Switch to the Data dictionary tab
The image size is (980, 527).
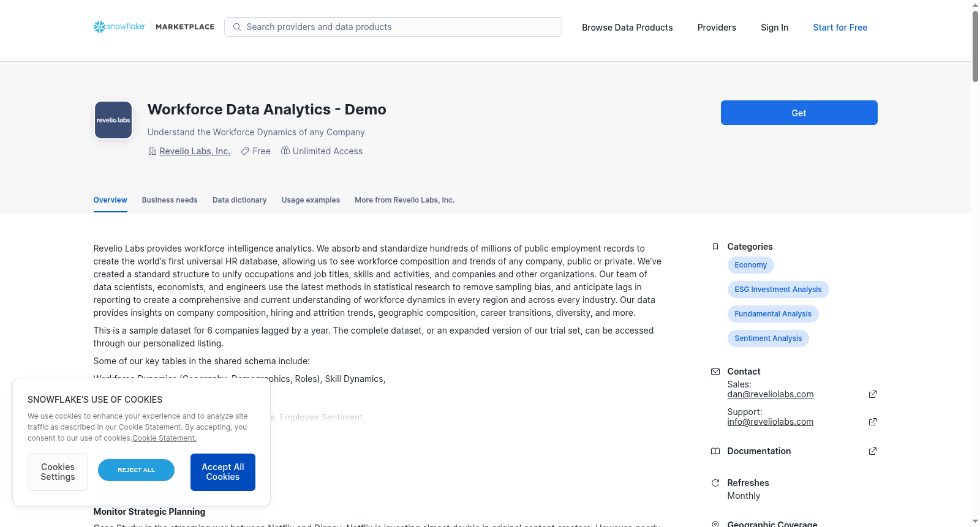pos(239,200)
